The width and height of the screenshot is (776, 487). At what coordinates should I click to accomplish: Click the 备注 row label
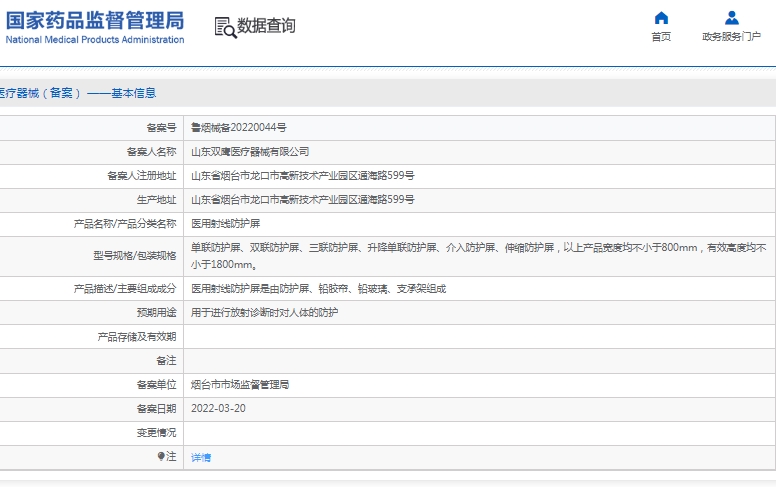pos(166,361)
